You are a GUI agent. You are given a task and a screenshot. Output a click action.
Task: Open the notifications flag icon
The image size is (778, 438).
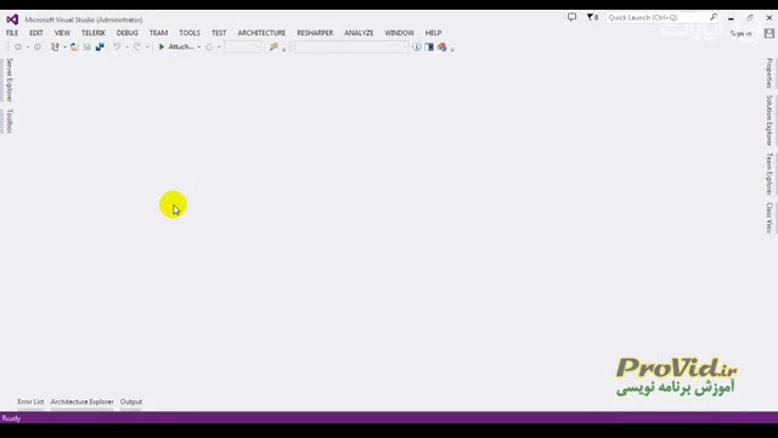(590, 17)
